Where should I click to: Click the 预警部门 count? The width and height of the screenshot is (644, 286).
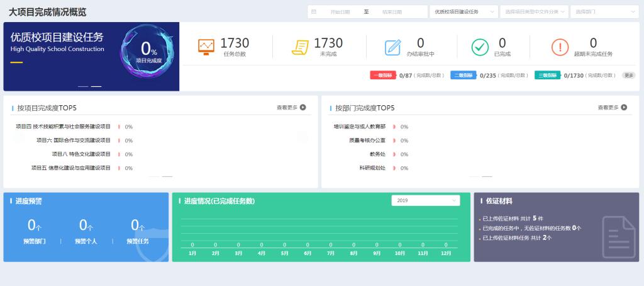(x=35, y=225)
